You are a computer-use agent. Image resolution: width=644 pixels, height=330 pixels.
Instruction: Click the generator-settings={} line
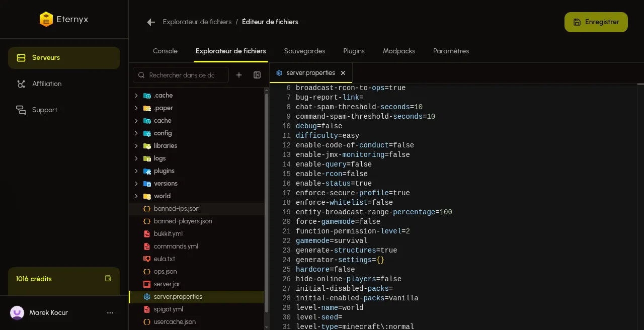tap(340, 260)
